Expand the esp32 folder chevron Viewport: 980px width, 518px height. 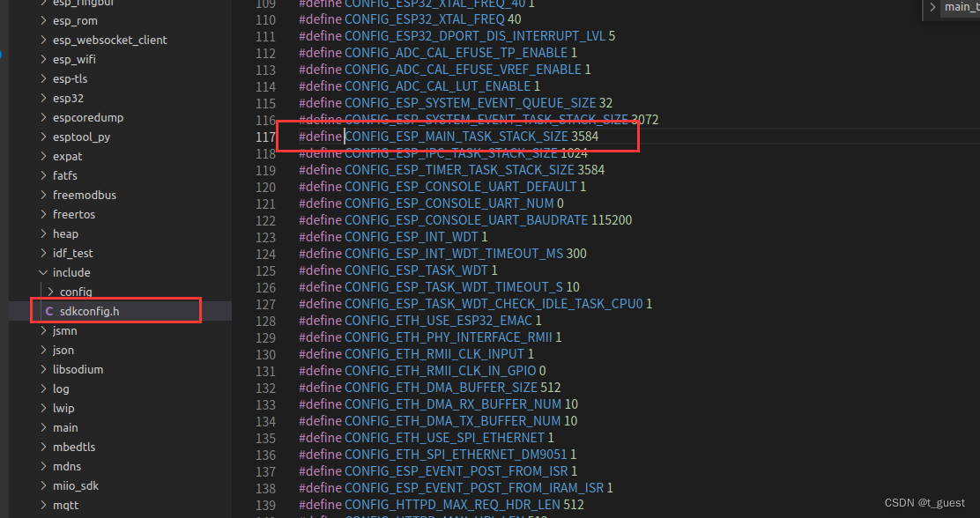click(x=43, y=98)
